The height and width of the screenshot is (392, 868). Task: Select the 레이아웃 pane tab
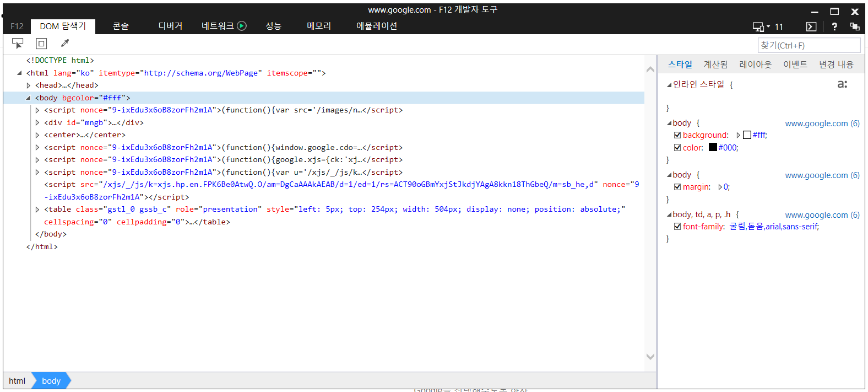(756, 65)
